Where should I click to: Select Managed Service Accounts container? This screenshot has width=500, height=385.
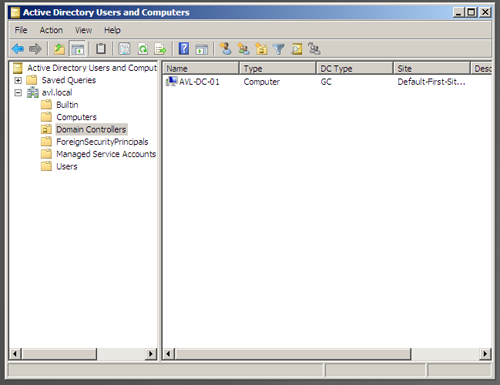click(106, 154)
